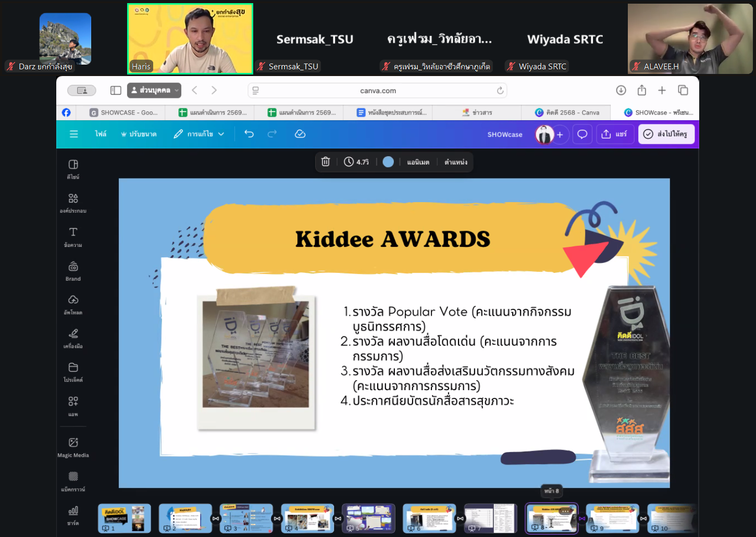Viewport: 756px width, 537px height.
Task: Toggle the main hamburger menu
Action: coord(74,134)
